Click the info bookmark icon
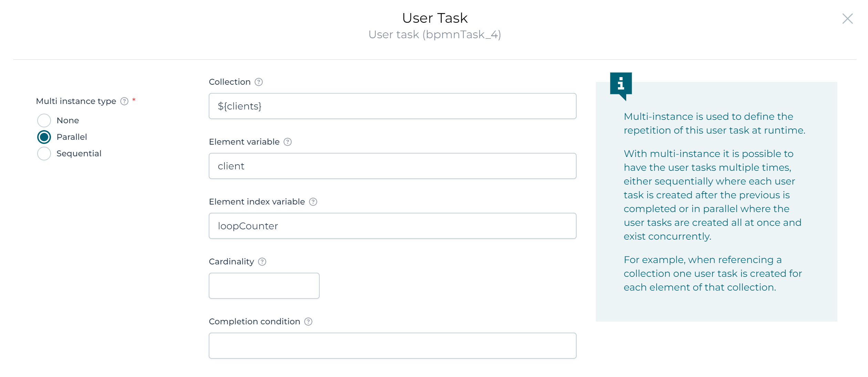 pos(620,84)
